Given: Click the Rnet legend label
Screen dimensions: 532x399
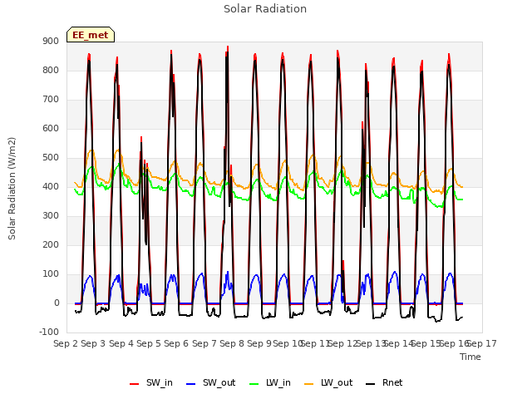Looking at the screenshot, I should (x=392, y=382).
